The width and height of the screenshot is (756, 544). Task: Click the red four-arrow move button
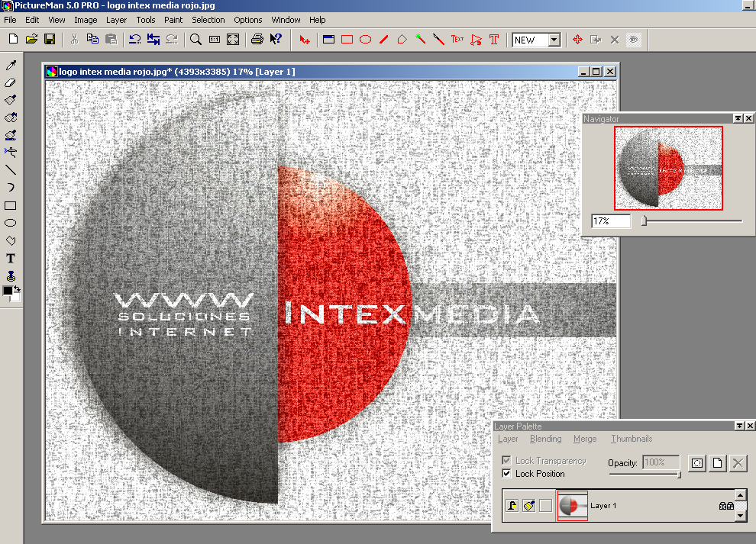(x=577, y=40)
